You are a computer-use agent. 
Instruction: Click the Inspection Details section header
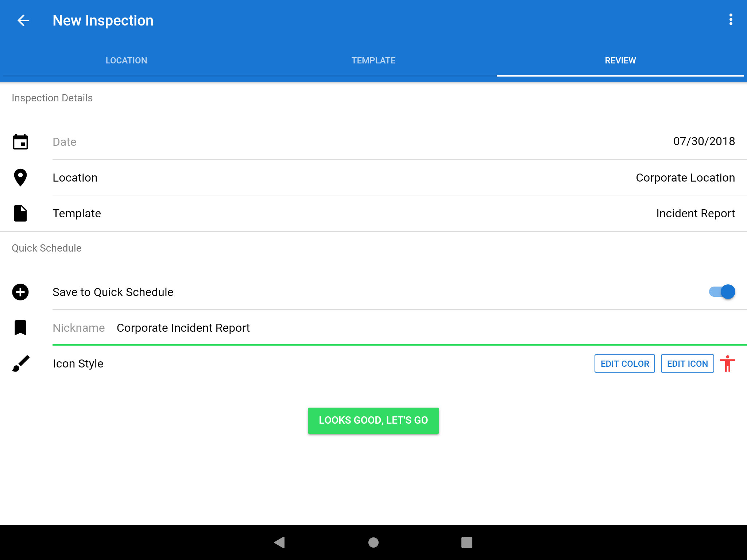pos(52,98)
